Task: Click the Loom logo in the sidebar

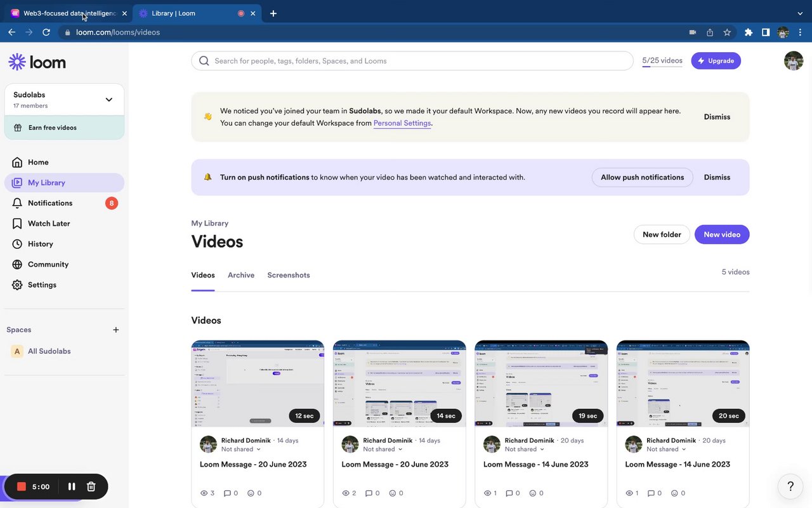Action: click(x=37, y=62)
